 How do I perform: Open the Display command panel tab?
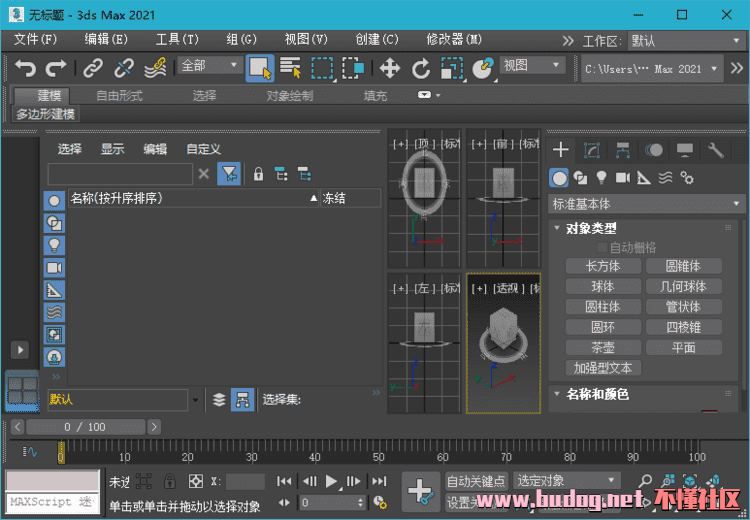pyautogui.click(x=685, y=150)
